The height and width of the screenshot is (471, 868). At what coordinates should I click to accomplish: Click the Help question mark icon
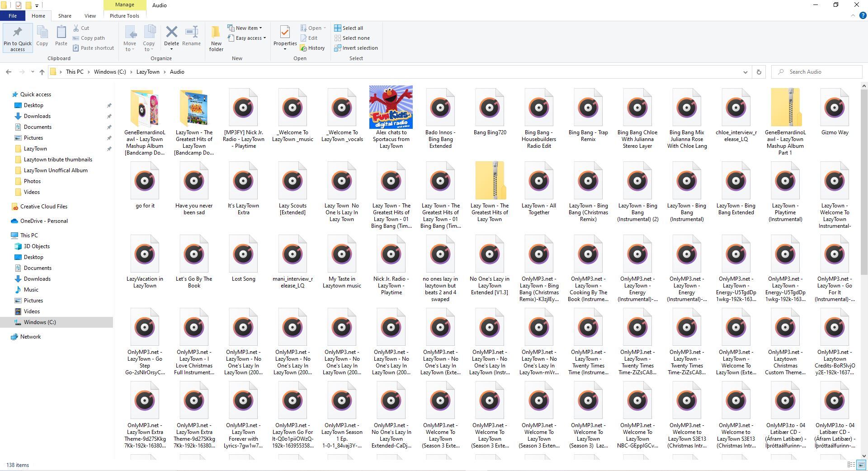tap(862, 16)
